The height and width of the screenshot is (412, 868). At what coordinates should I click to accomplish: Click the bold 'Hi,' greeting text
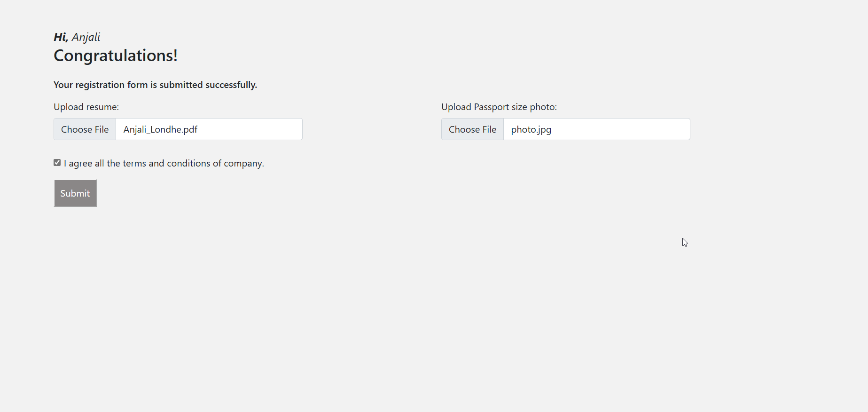click(x=61, y=37)
